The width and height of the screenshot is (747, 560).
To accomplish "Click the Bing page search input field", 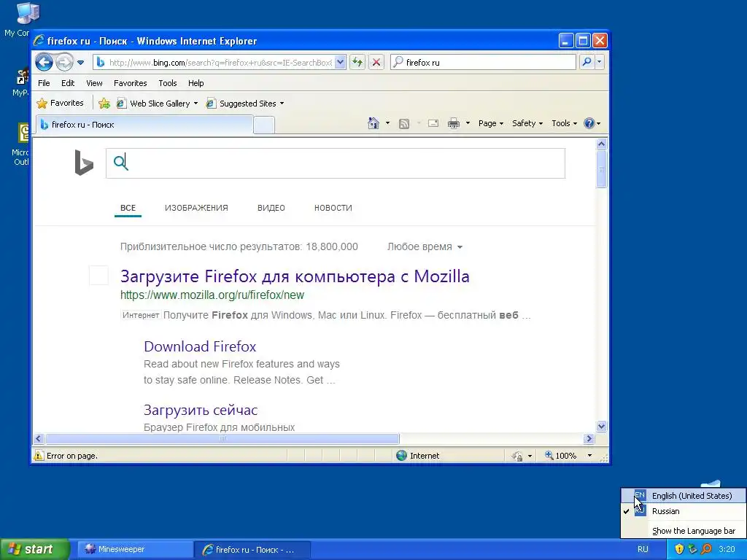I will coord(336,163).
